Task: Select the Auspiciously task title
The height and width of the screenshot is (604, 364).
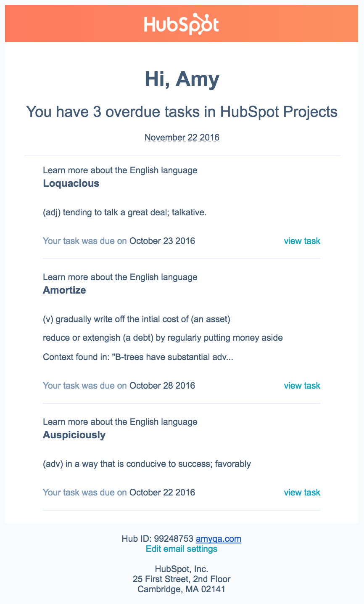Action: [x=74, y=435]
